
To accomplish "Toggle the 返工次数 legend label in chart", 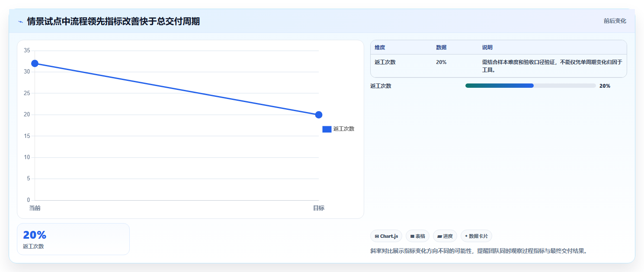I will 344,129.
